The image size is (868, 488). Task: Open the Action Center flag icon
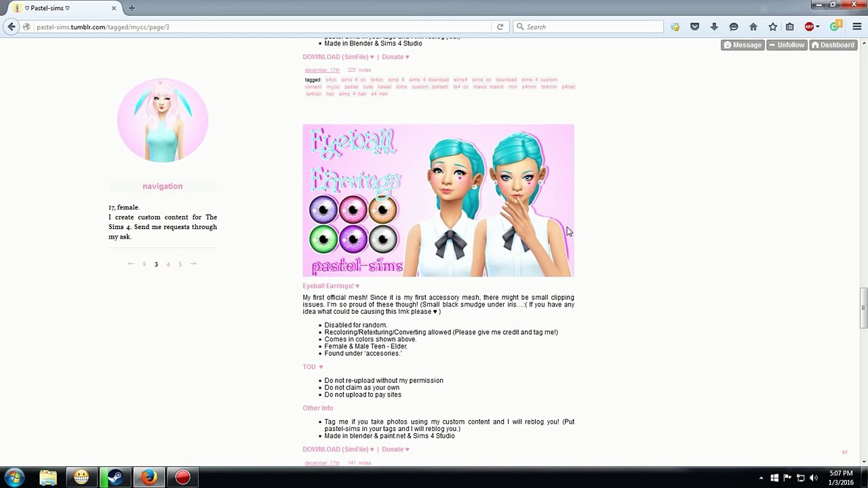coord(787,478)
